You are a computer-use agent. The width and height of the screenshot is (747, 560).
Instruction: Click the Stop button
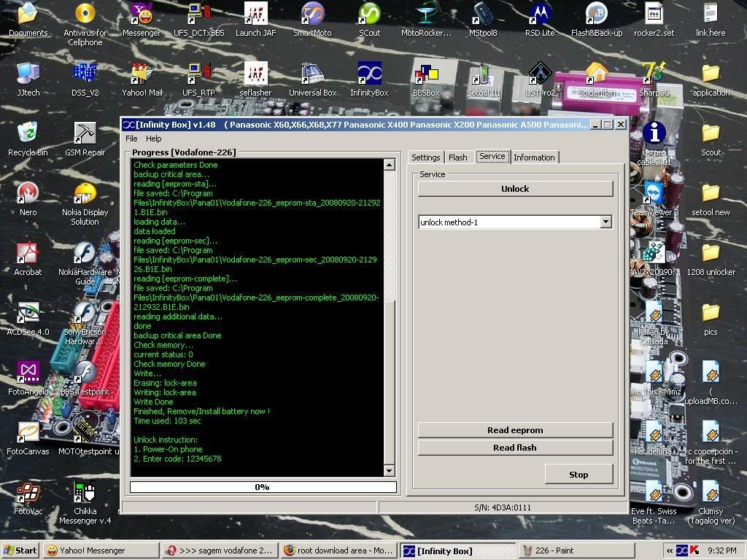pos(578,475)
